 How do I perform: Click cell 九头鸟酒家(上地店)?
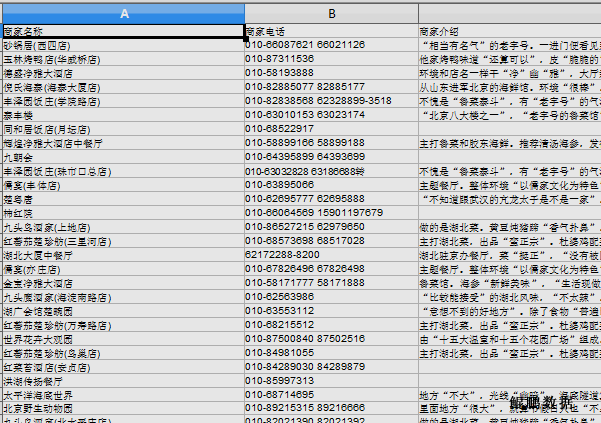[x=123, y=227]
